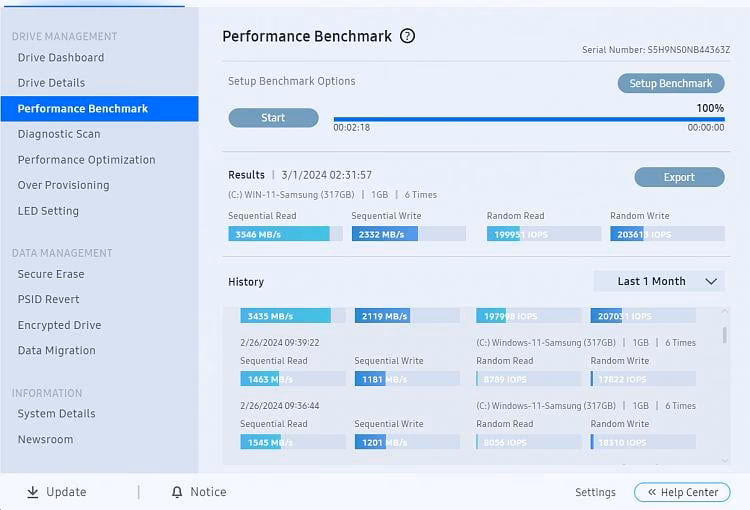Click the Update download icon
This screenshot has width=750, height=510.
click(33, 492)
